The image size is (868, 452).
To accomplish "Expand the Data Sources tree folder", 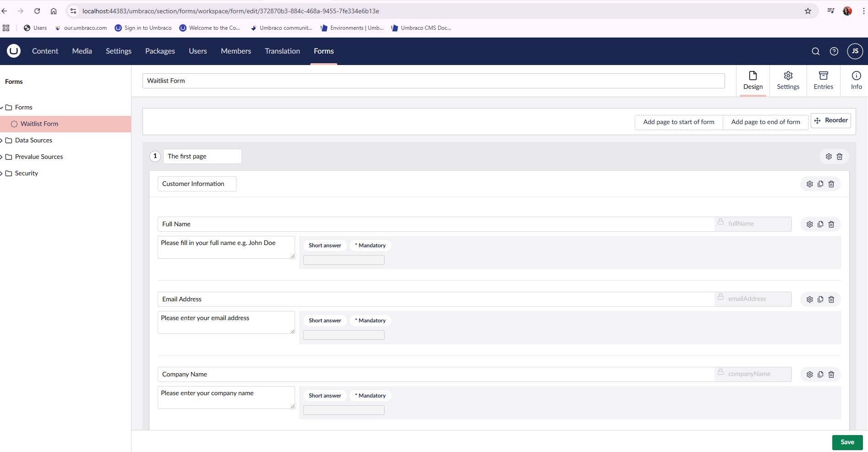I will point(2,141).
